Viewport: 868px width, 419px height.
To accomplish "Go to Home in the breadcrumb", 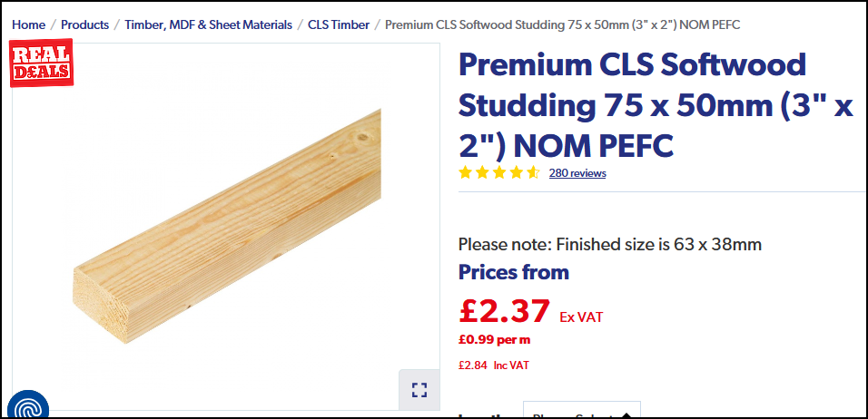I will [x=29, y=24].
